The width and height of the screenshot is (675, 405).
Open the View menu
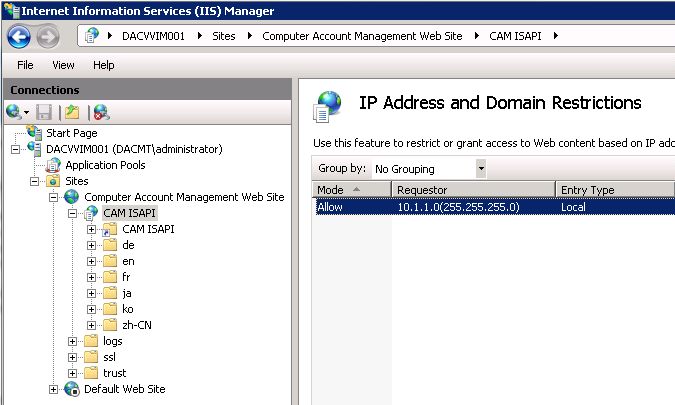(x=63, y=65)
